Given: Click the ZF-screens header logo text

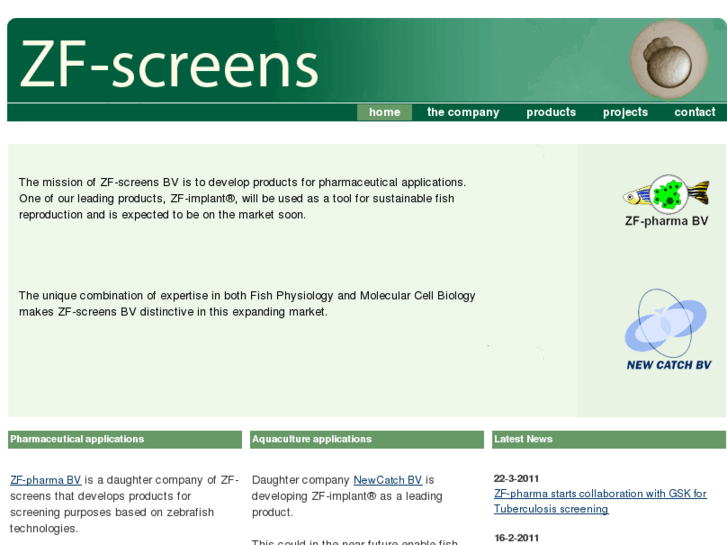Looking at the screenshot, I should pos(169,64).
